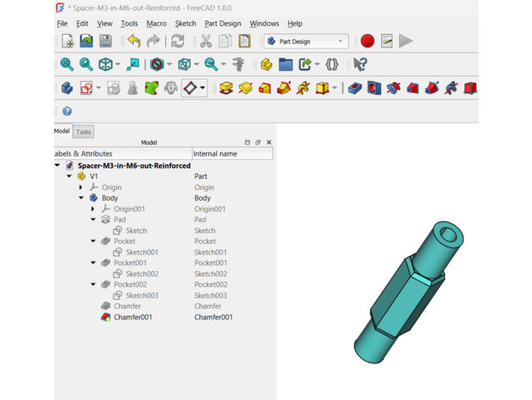532x400 pixels.
Task: Collapse the Body tree node
Action: [x=82, y=198]
